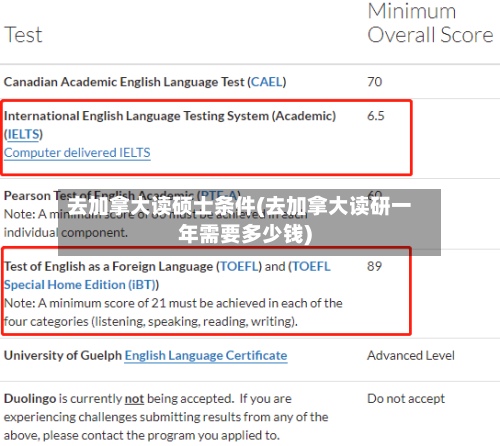This screenshot has height=446, width=500.
Task: Select the TOEFL score value 89
Action: click(374, 266)
